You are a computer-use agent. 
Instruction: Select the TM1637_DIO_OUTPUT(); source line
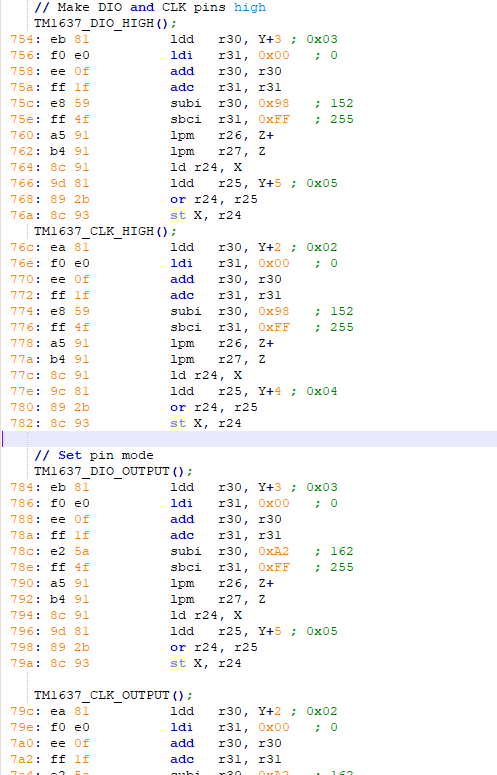click(x=113, y=471)
